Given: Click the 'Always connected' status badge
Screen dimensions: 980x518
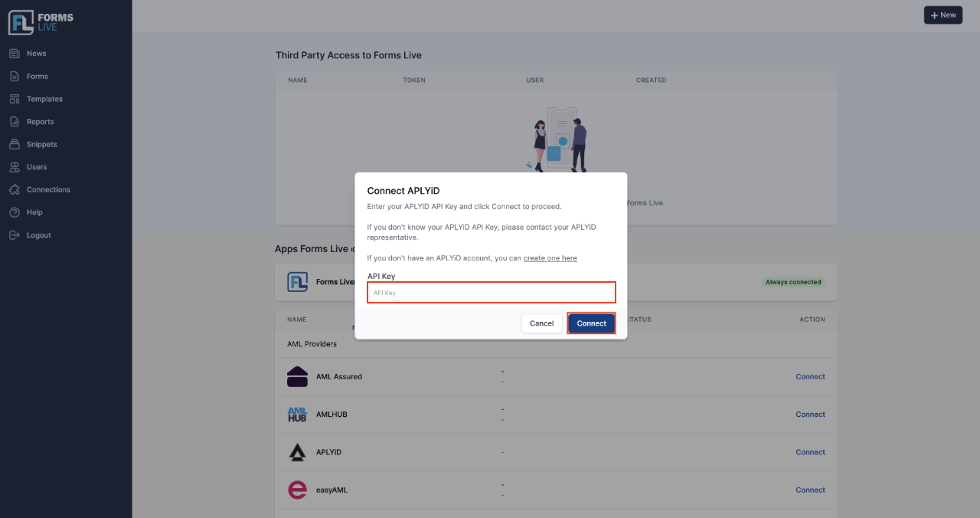Looking at the screenshot, I should [793, 282].
